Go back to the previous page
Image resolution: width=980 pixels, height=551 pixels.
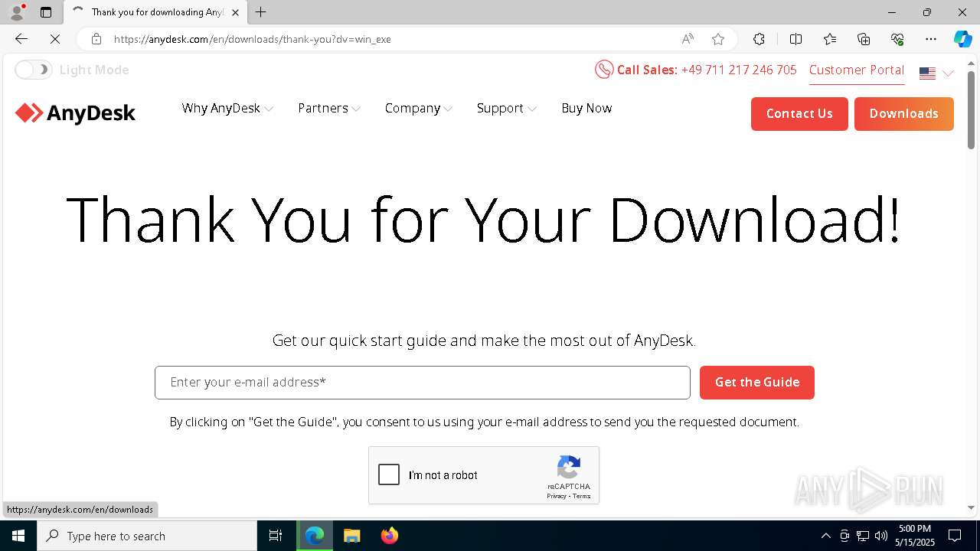[x=21, y=39]
